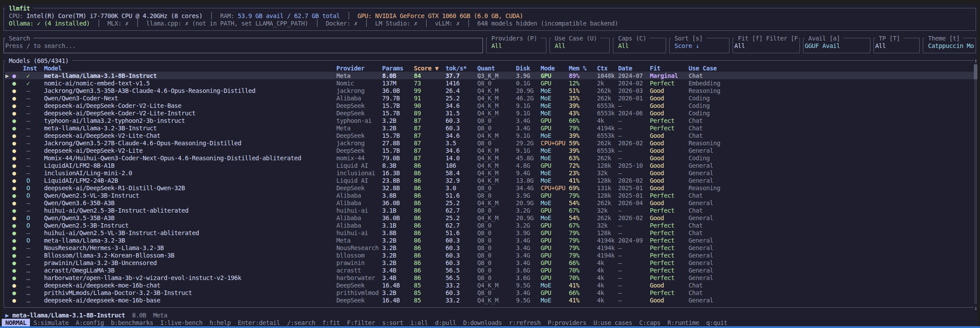Click the Provider column header
Image resolution: width=980 pixels, height=328 pixels.
tap(350, 68)
